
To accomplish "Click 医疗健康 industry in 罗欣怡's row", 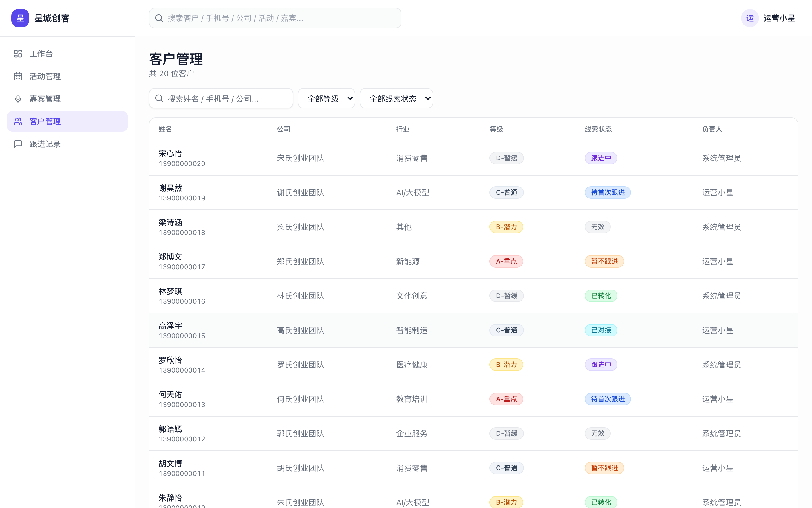I will [x=412, y=365].
